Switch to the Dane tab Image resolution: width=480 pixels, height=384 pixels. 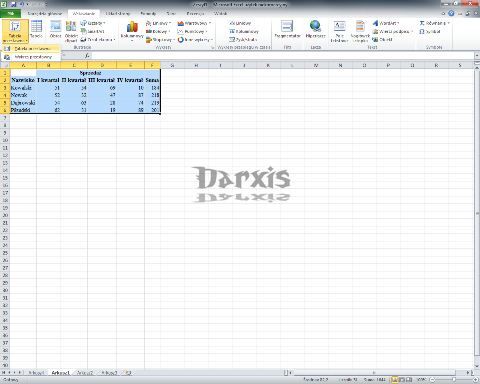(x=171, y=13)
